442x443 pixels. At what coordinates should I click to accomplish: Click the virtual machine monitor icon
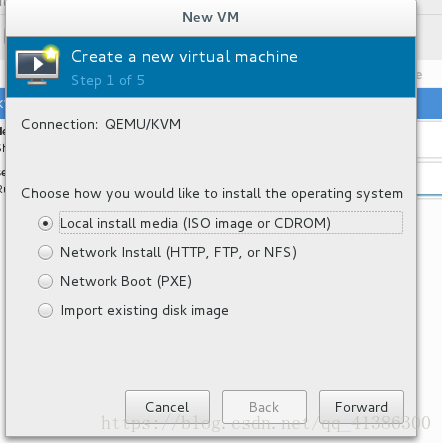pos(37,66)
